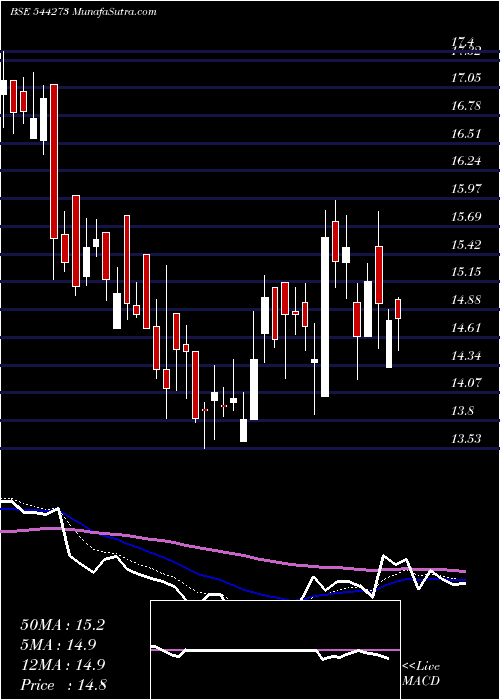Click the 12MA : 14.9 readout
Screen dimensions: 500x700
62,665
